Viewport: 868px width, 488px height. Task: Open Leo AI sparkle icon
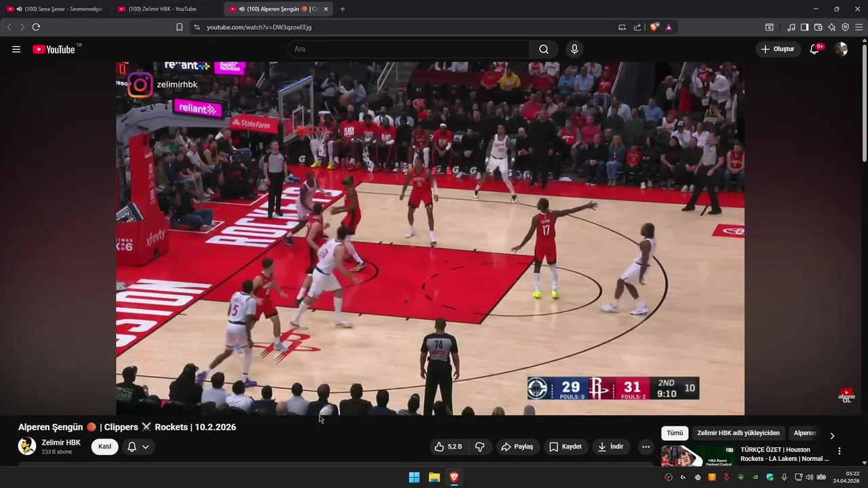point(831,27)
